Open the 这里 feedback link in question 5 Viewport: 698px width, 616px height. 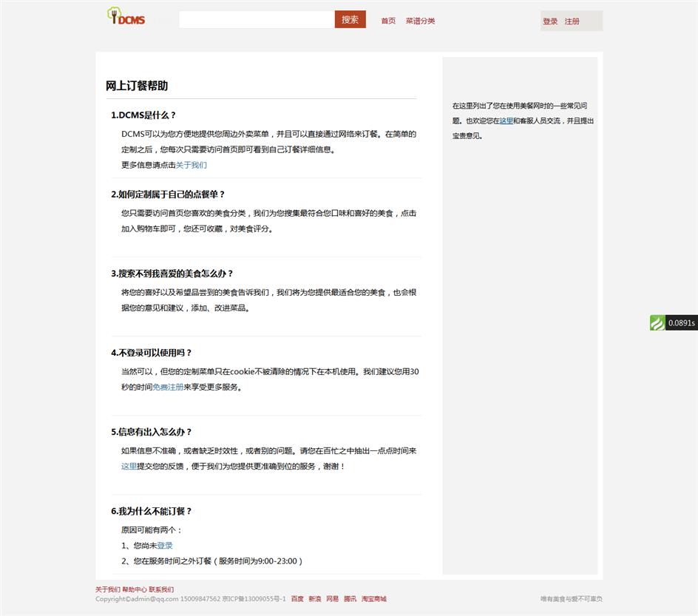[129, 466]
